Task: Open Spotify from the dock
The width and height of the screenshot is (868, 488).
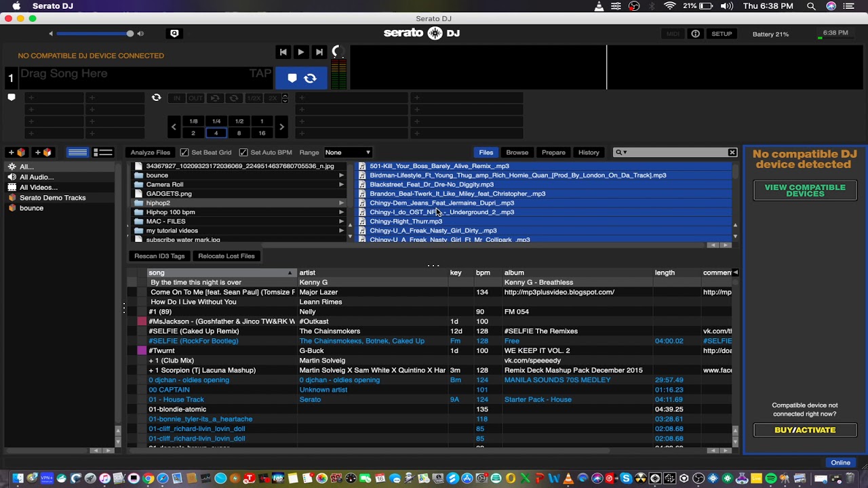Action: (x=771, y=479)
